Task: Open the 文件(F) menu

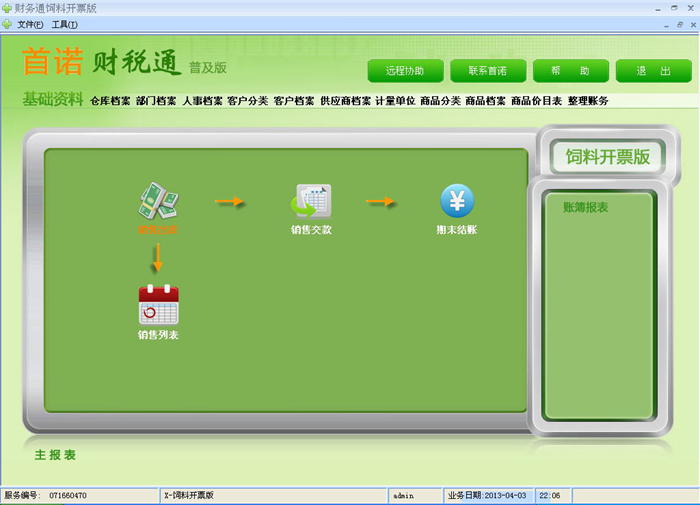Action: point(32,24)
